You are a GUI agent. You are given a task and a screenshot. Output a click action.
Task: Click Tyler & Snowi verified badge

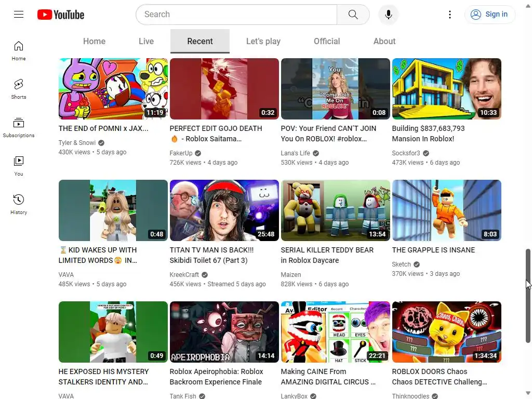101,143
